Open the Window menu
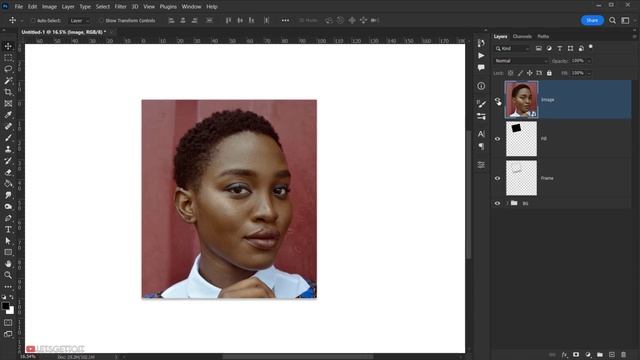The width and height of the screenshot is (640, 360). pos(191,7)
